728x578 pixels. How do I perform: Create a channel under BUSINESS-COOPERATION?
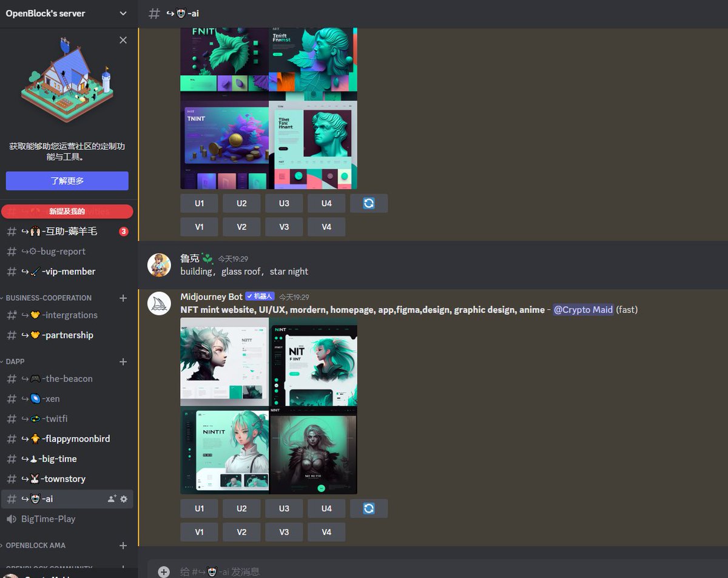[x=123, y=297]
